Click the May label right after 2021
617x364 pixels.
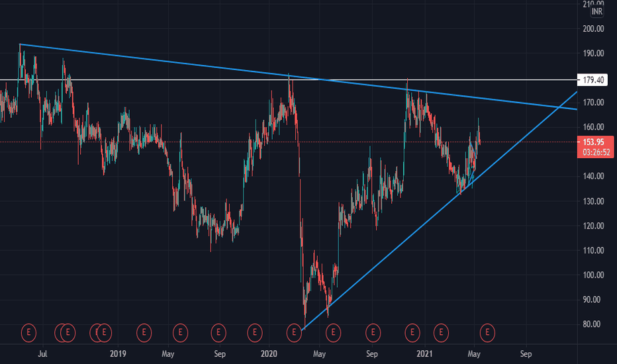474,354
